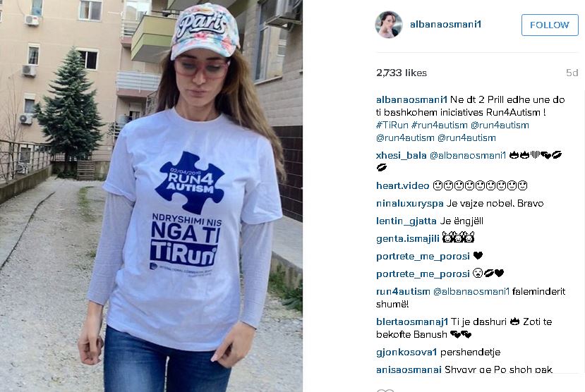Screen dimensions: 585x392
Task: Click the heart like icon below comments
Action: (385, 390)
